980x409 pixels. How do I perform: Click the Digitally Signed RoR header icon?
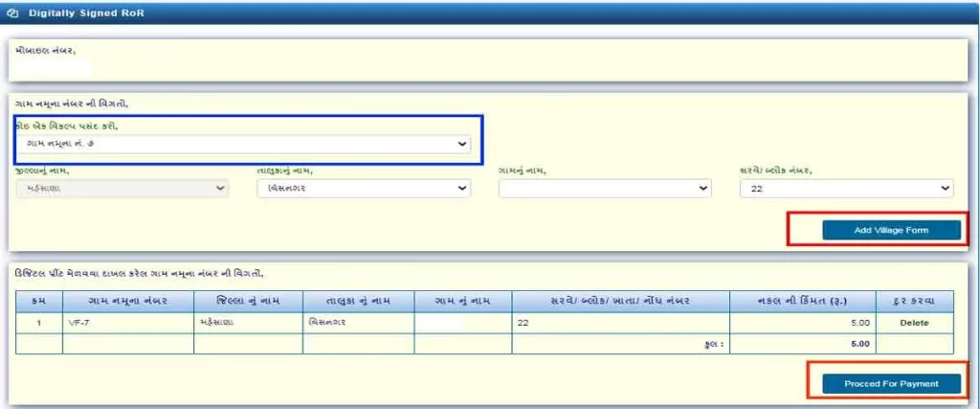(x=12, y=14)
